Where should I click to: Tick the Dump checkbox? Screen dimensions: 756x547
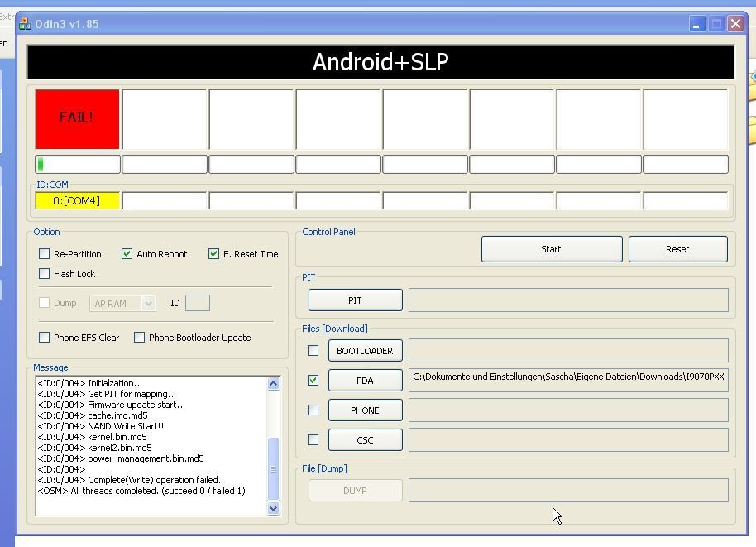(x=45, y=303)
